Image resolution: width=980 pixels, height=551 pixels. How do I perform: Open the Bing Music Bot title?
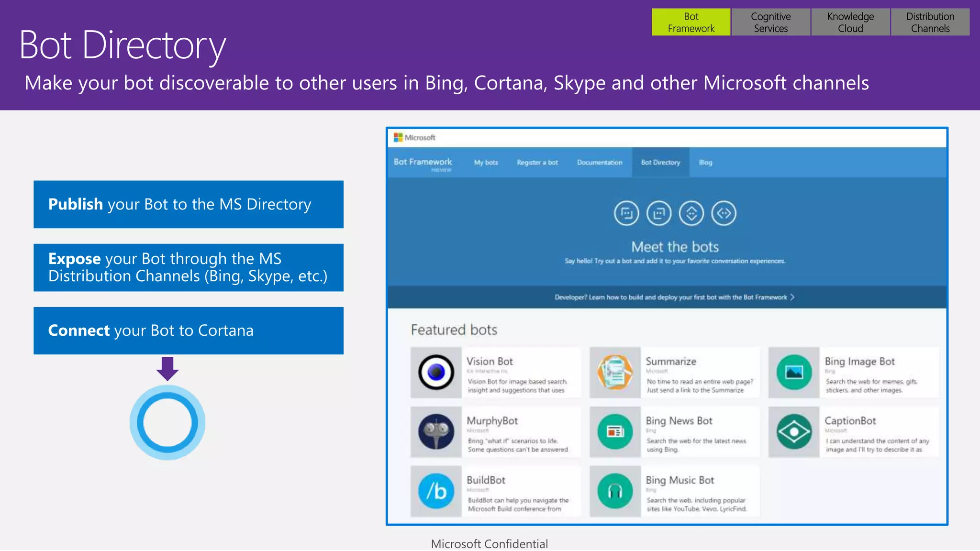679,480
